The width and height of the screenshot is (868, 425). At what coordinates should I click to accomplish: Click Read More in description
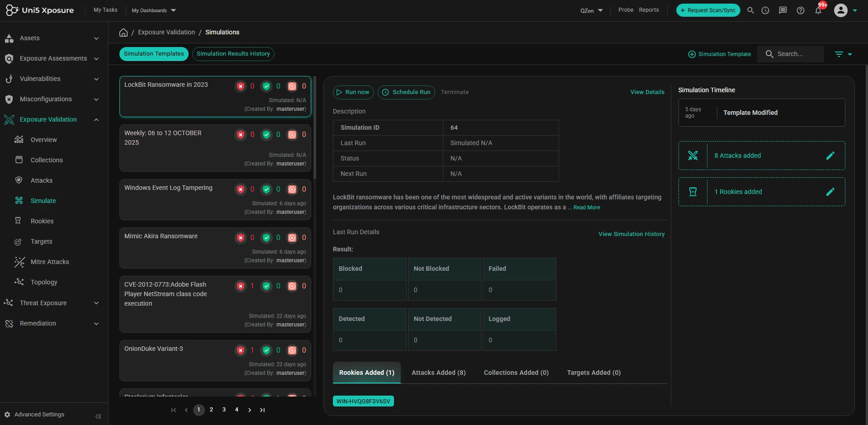tap(587, 208)
